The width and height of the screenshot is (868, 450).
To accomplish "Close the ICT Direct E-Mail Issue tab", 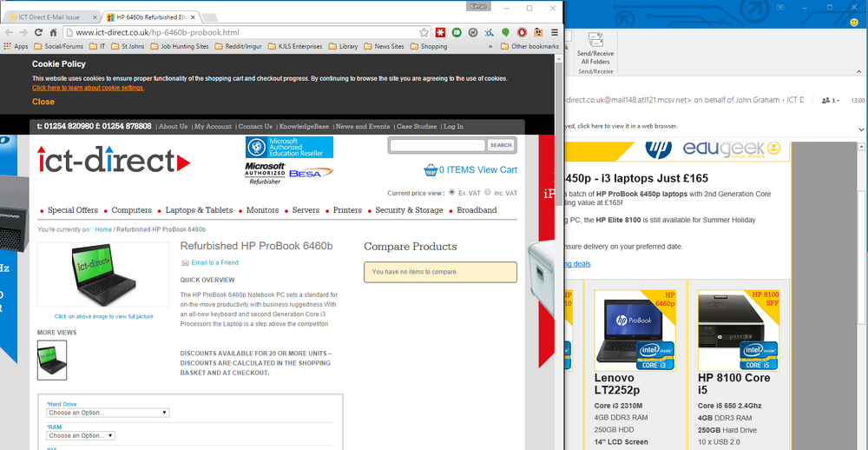I will tap(95, 17).
